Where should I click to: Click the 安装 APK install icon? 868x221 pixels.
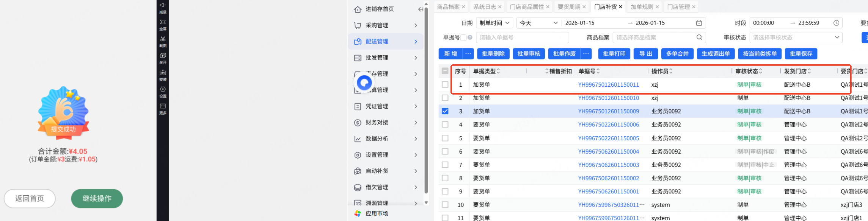click(x=163, y=73)
